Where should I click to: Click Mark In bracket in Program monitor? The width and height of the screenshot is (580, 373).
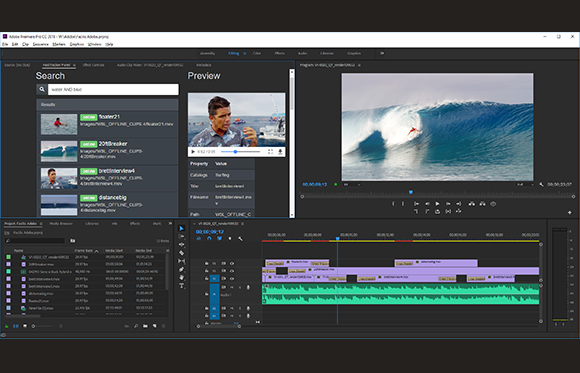coord(393,204)
